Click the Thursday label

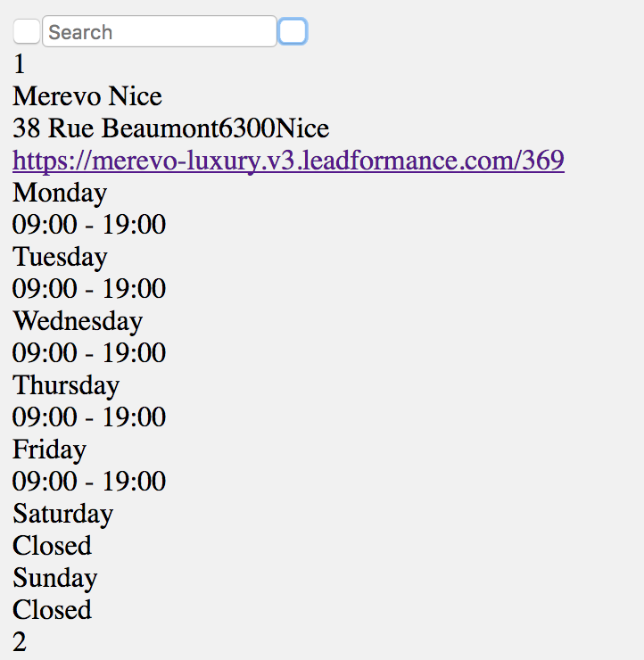[66, 386]
